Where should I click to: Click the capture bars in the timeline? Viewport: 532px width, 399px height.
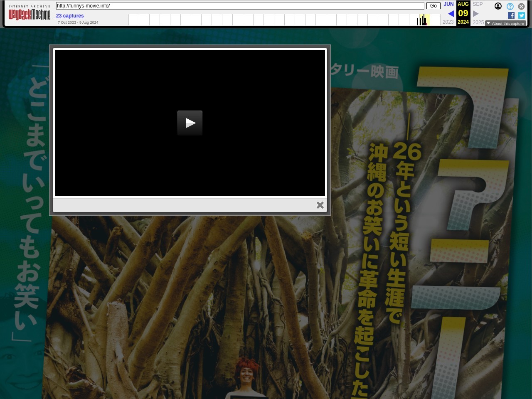pos(423,21)
